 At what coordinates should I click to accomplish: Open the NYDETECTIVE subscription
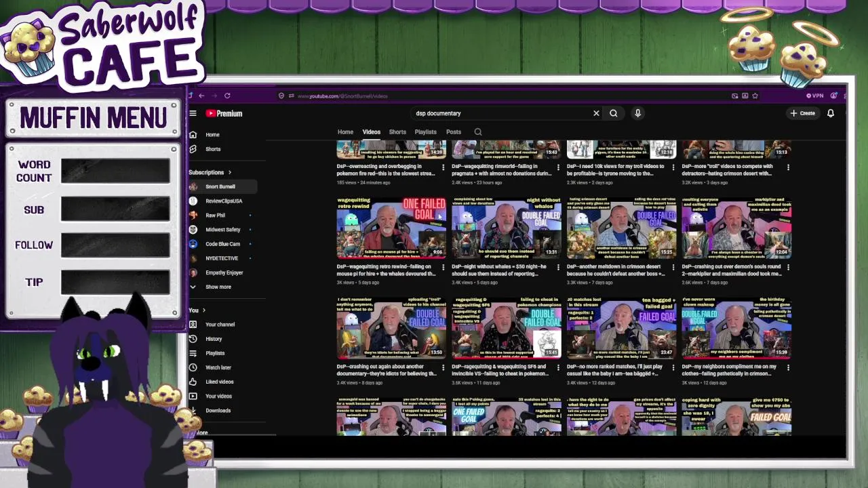pyautogui.click(x=222, y=258)
